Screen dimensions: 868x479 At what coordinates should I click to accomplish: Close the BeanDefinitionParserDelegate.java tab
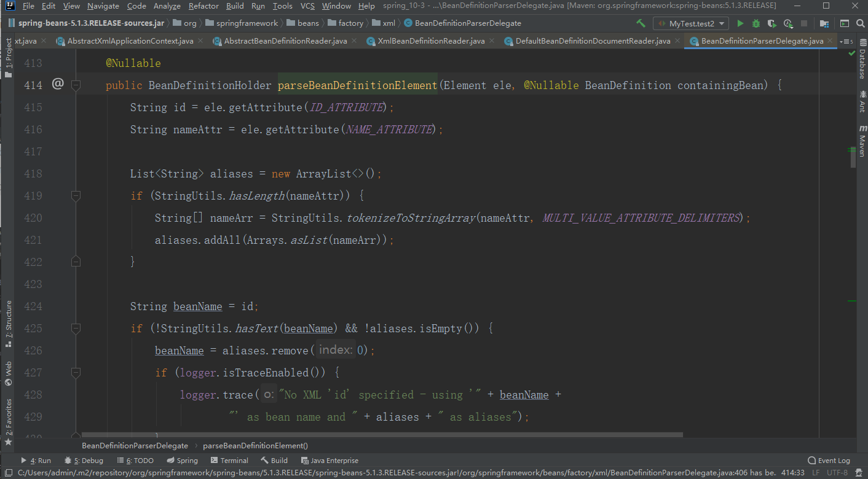831,41
